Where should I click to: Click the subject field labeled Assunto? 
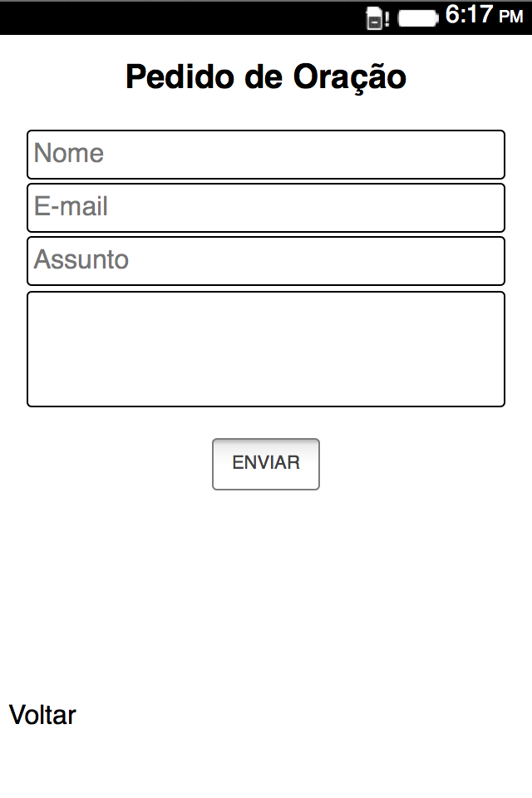[266, 261]
